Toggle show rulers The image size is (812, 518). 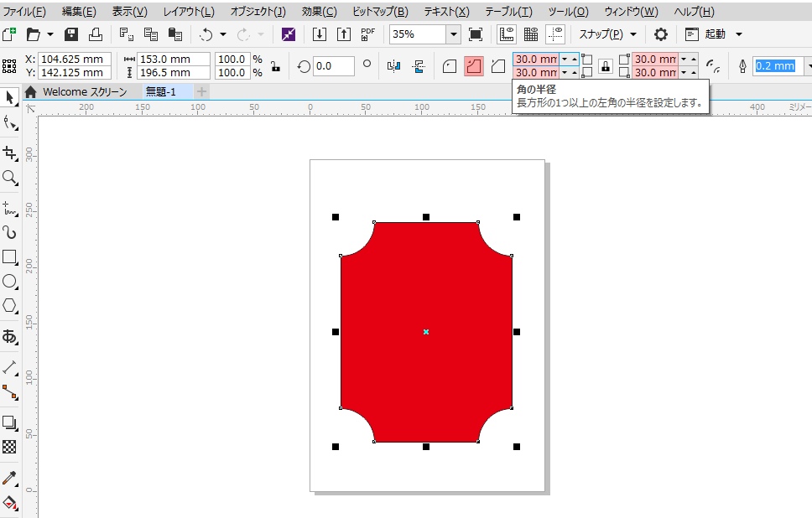(x=506, y=34)
